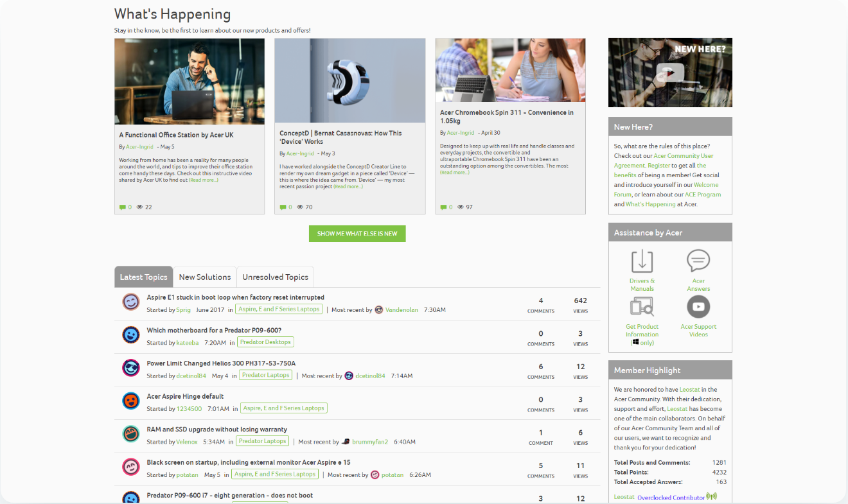Click Vandenolan's small avatar icon
The image size is (848, 504).
(379, 309)
